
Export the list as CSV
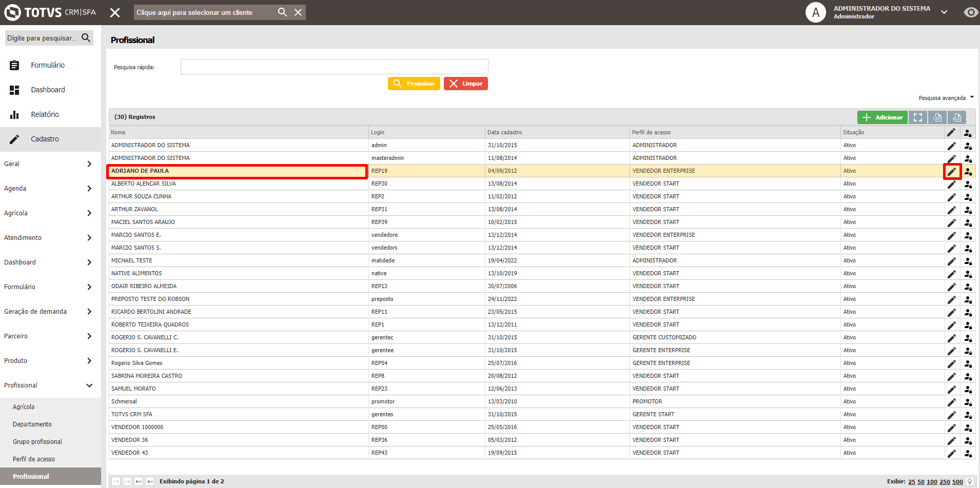(937, 117)
